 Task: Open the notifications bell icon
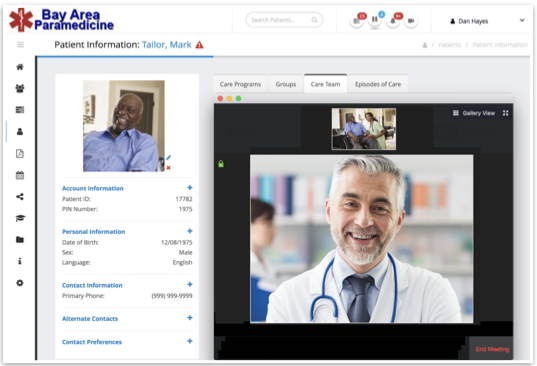(393, 21)
